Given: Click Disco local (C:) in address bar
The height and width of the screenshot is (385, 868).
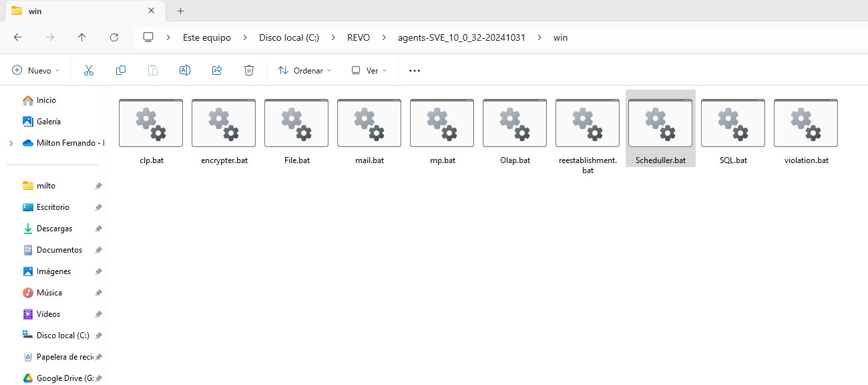Looking at the screenshot, I should [x=288, y=37].
